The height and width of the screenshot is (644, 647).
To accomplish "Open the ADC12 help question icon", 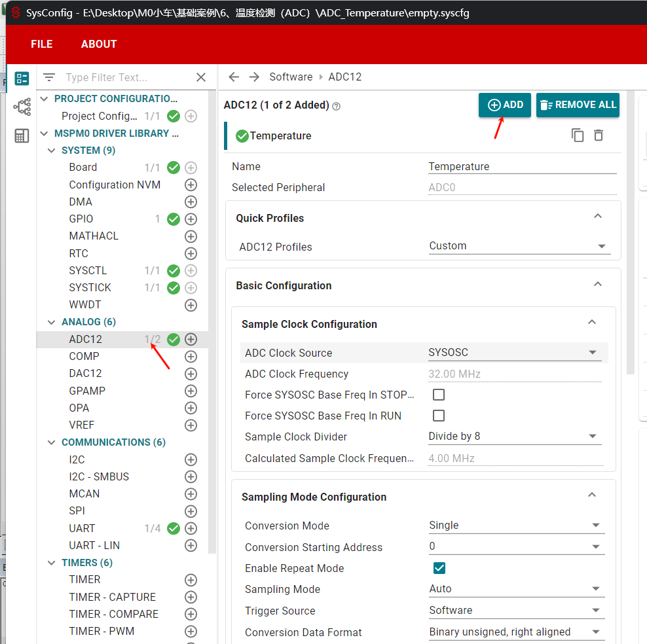I will tap(337, 107).
